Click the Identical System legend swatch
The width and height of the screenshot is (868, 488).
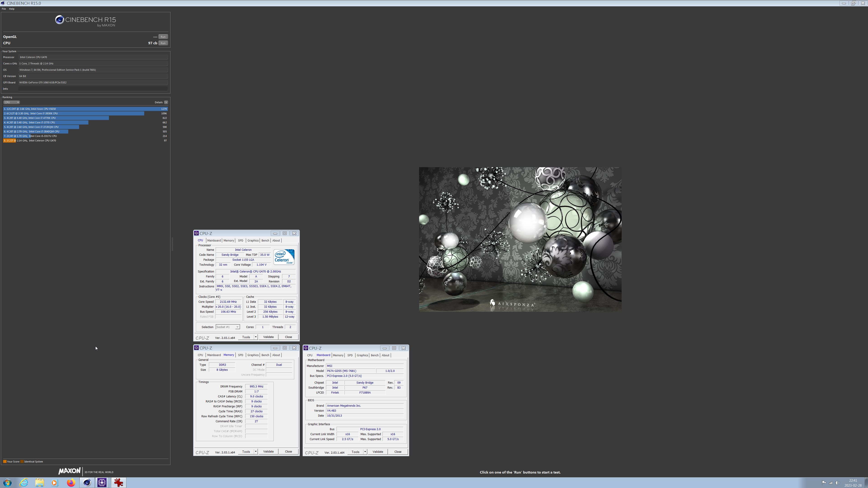coord(22,462)
